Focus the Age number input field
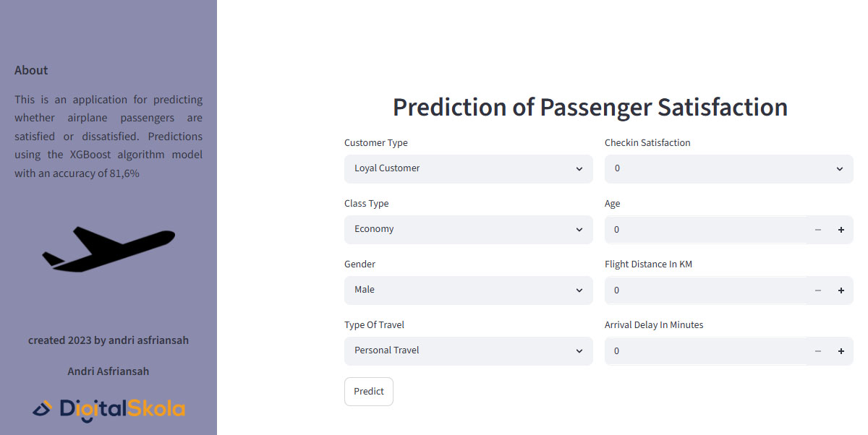Screen dimensions: 868x435 (x=705, y=230)
